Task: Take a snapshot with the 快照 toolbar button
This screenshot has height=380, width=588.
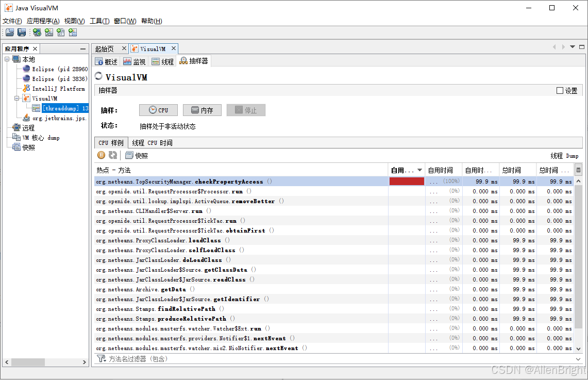Action: (137, 155)
